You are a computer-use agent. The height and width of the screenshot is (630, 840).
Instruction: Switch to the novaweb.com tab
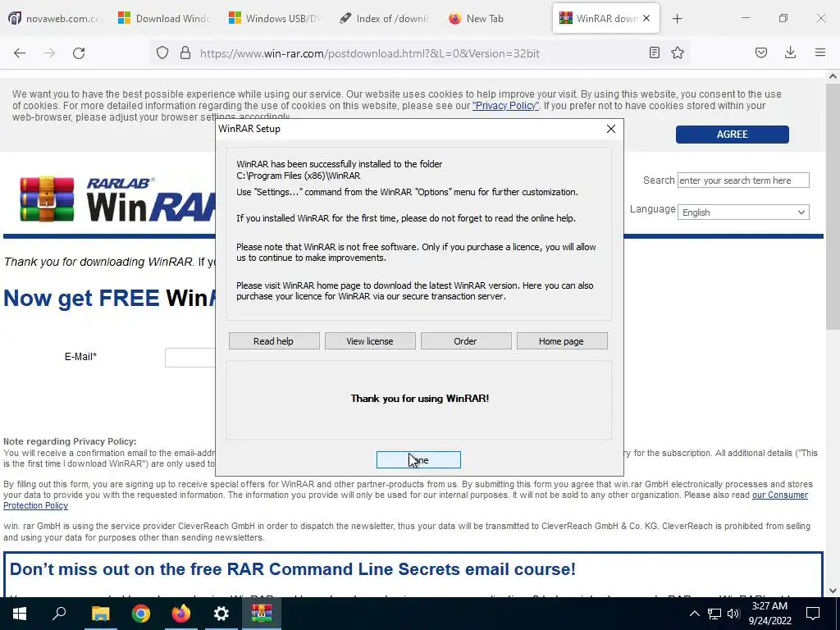point(53,18)
